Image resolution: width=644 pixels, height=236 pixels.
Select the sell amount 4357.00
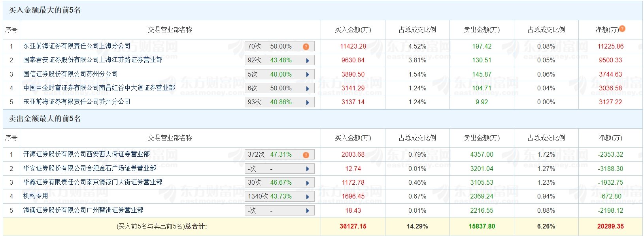[482, 155]
